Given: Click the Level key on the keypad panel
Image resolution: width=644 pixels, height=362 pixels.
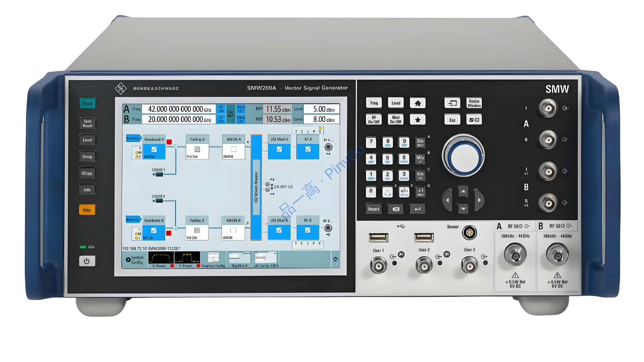Looking at the screenshot, I should (396, 103).
